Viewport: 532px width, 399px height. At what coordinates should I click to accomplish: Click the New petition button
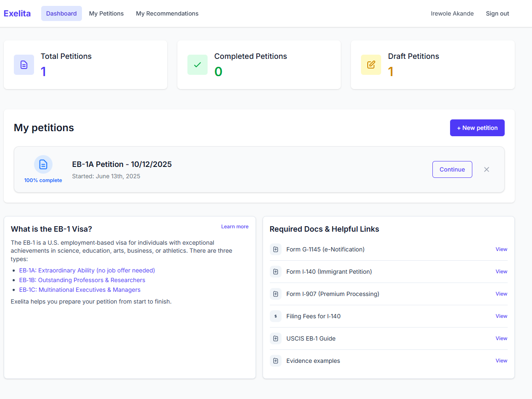click(477, 127)
